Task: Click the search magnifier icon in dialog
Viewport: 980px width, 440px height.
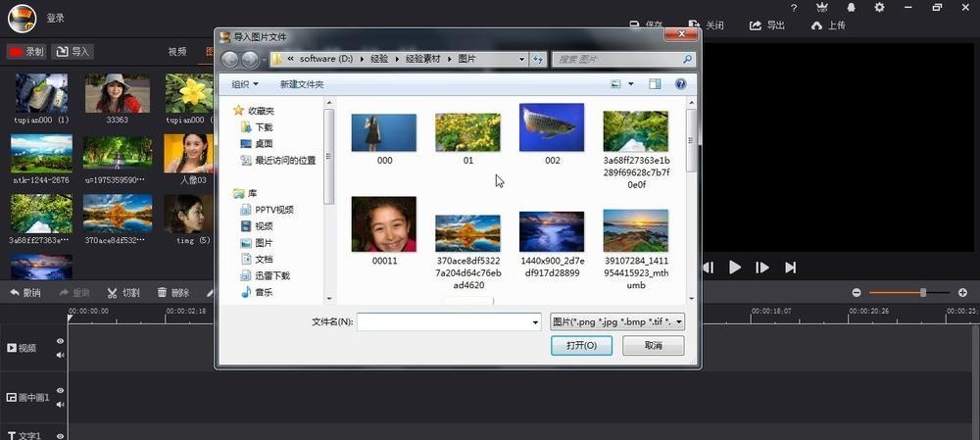Action: (x=687, y=60)
